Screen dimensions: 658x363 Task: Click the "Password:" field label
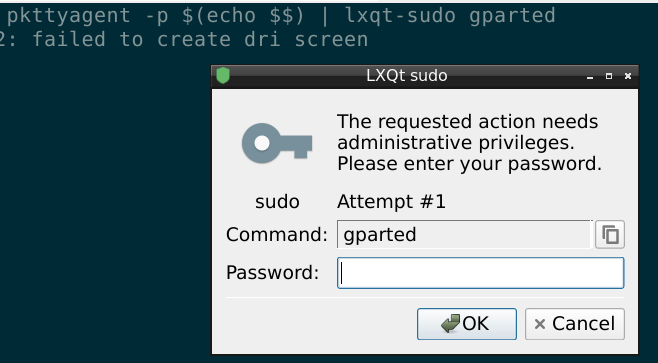[273, 273]
